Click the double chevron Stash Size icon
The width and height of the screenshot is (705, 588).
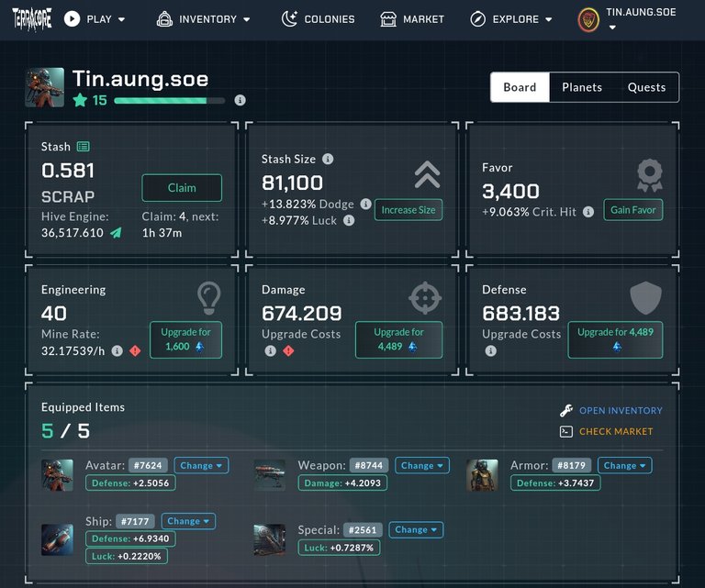pyautogui.click(x=427, y=174)
